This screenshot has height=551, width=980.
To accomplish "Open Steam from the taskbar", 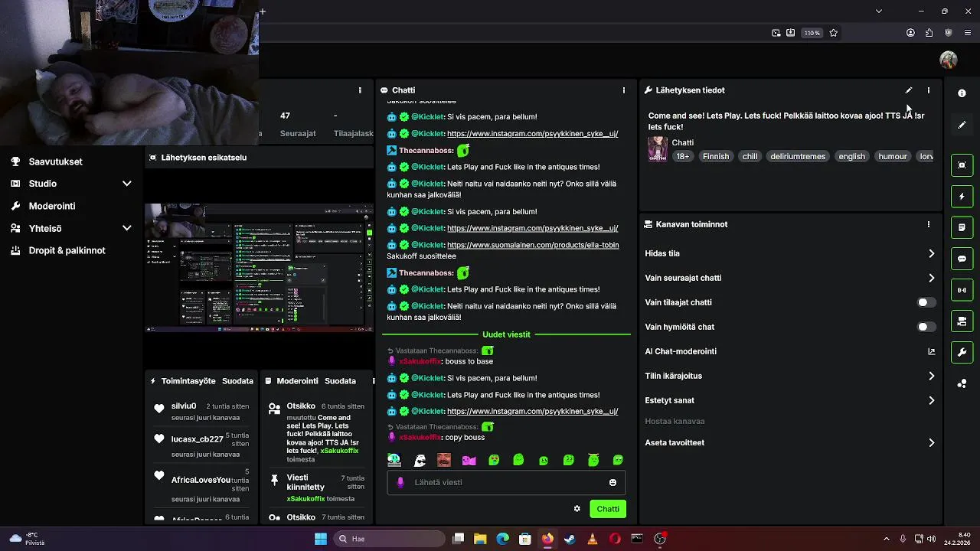I will pyautogui.click(x=570, y=539).
